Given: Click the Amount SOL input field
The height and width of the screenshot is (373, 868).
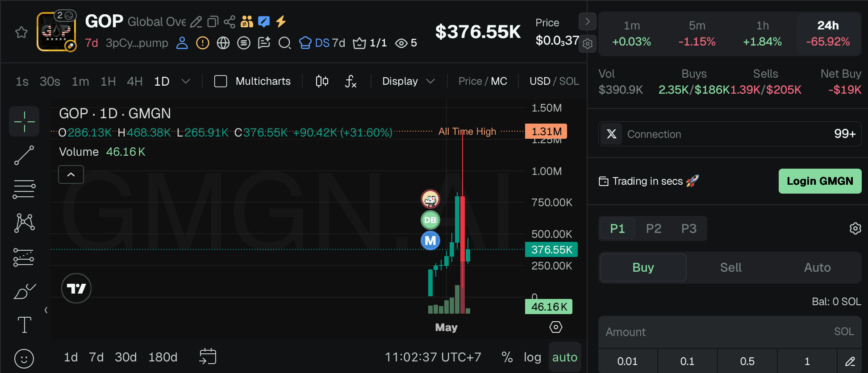Looking at the screenshot, I should coord(730,332).
